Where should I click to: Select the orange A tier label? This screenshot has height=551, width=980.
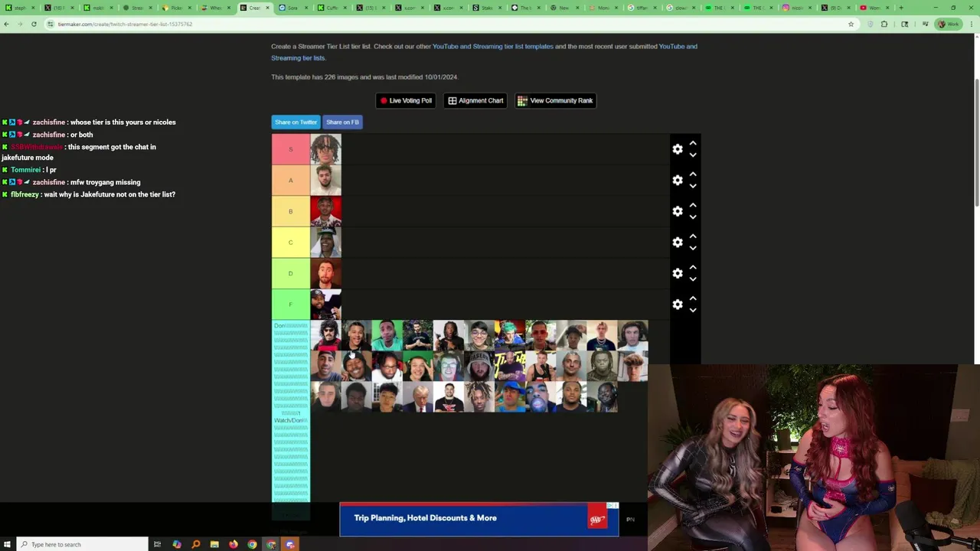pos(291,180)
